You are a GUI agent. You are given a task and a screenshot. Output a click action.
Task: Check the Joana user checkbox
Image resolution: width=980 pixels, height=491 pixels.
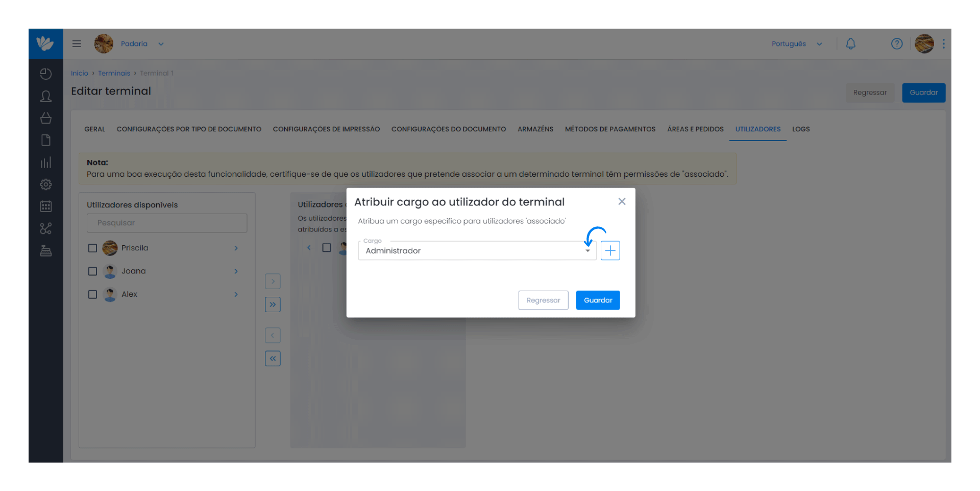click(x=92, y=271)
